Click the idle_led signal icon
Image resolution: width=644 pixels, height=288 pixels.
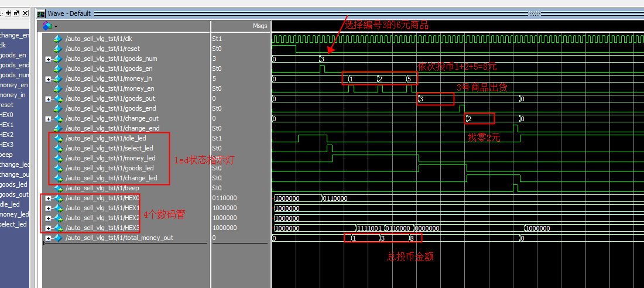pos(57,138)
